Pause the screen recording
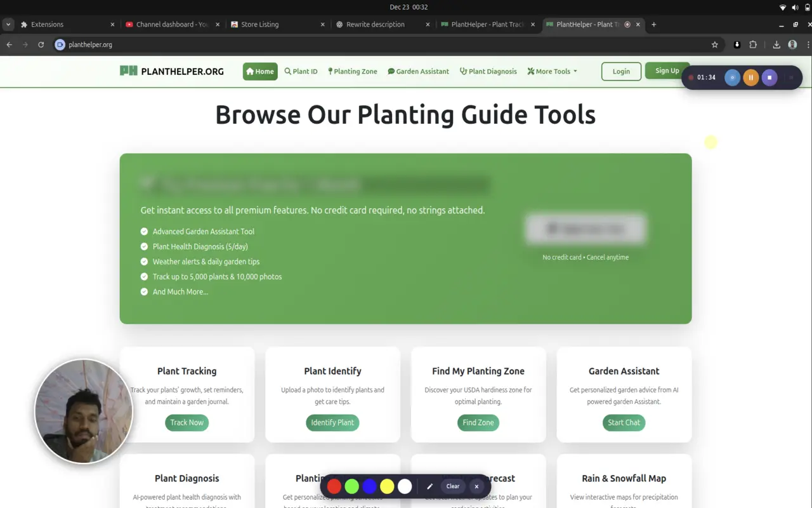This screenshot has height=508, width=812. tap(750, 77)
